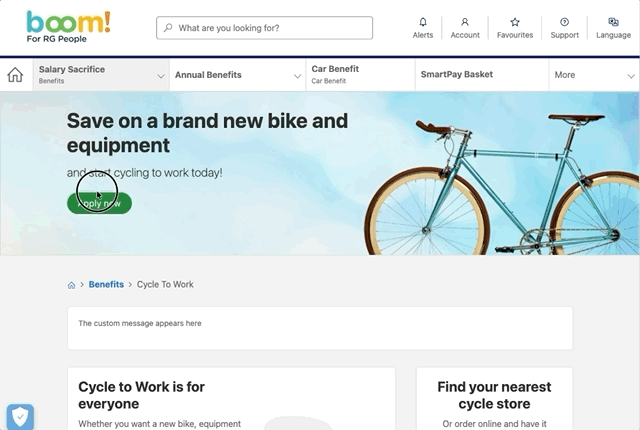Open the Favourites star icon

pos(515,22)
